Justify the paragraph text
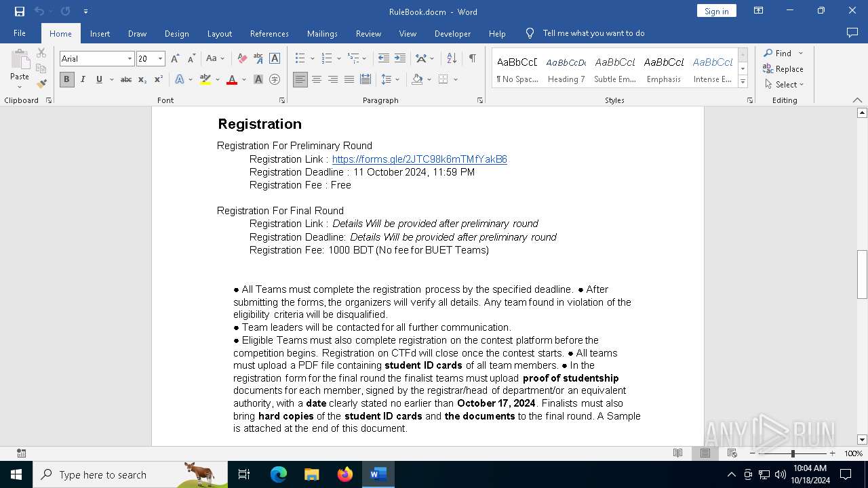Image resolution: width=868 pixels, height=488 pixels. (x=349, y=79)
